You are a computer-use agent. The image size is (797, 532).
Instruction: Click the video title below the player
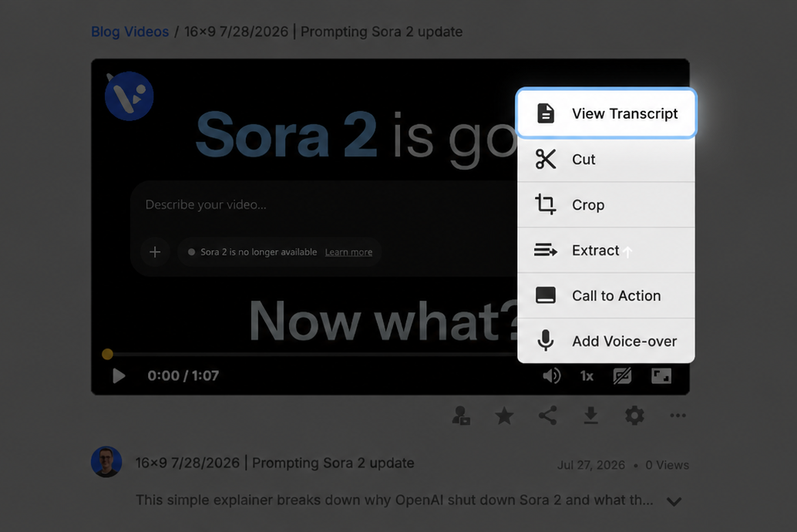pos(274,463)
